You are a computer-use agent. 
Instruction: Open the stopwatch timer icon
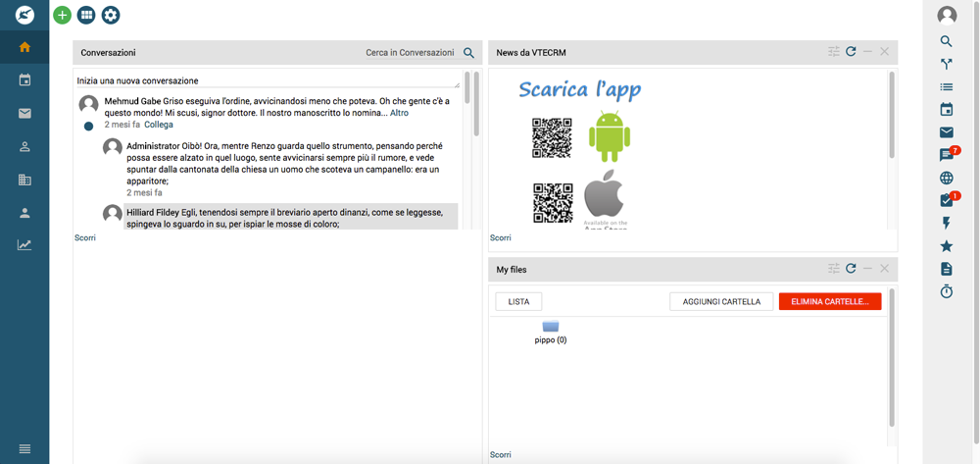point(947,291)
